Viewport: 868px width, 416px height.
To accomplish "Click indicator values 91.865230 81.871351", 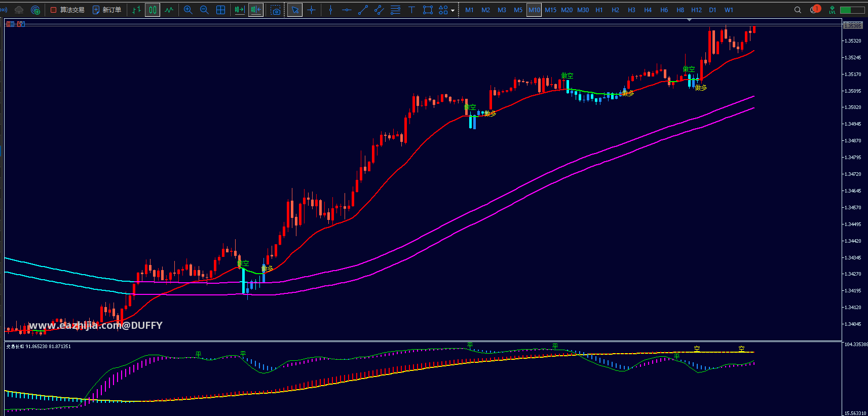I will [48, 347].
